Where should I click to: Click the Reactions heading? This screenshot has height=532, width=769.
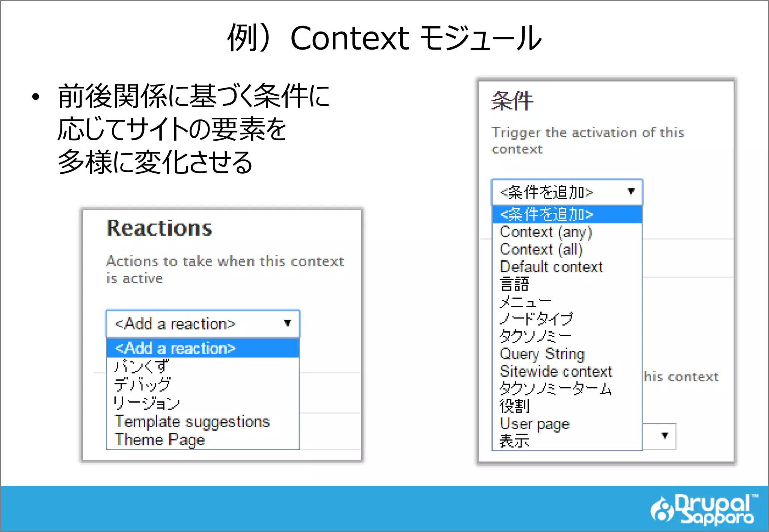click(x=159, y=228)
